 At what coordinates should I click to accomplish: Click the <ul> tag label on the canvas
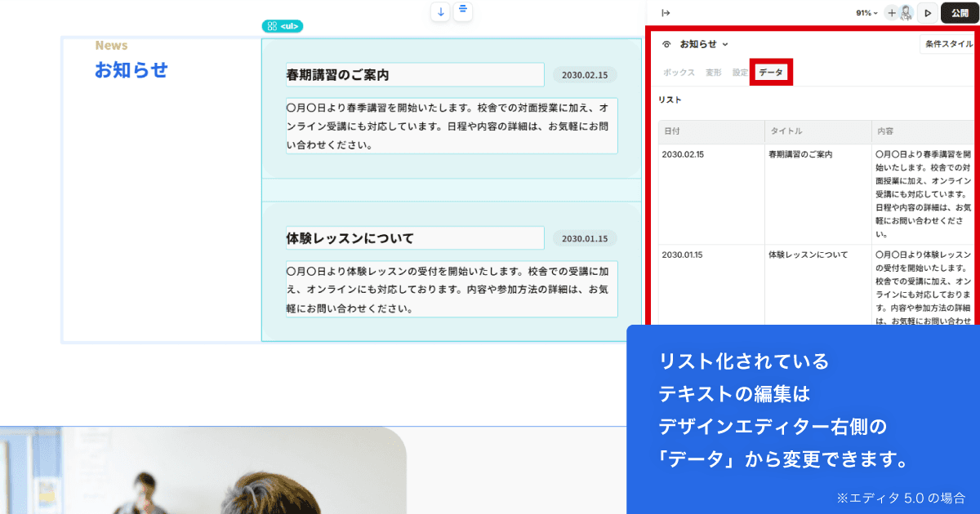(287, 25)
